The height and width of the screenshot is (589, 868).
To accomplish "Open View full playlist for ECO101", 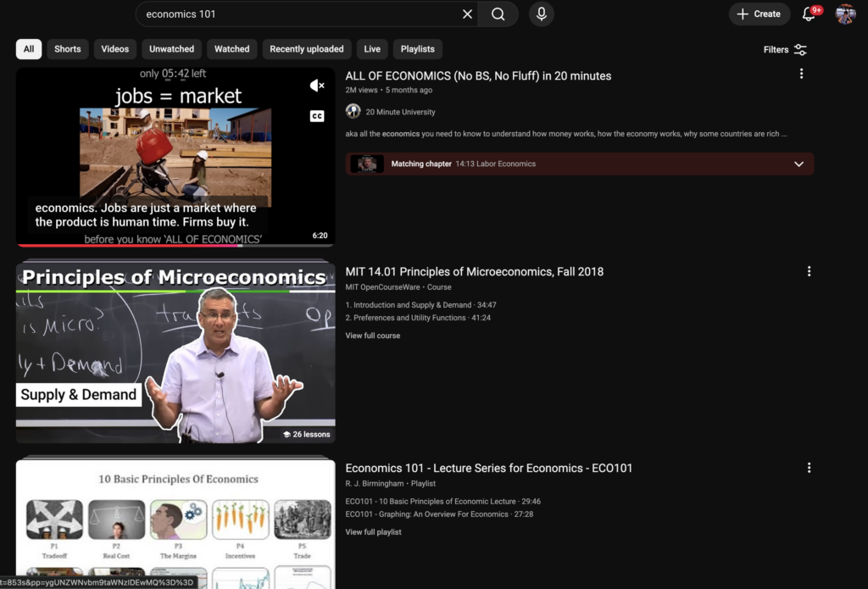I will tap(374, 531).
